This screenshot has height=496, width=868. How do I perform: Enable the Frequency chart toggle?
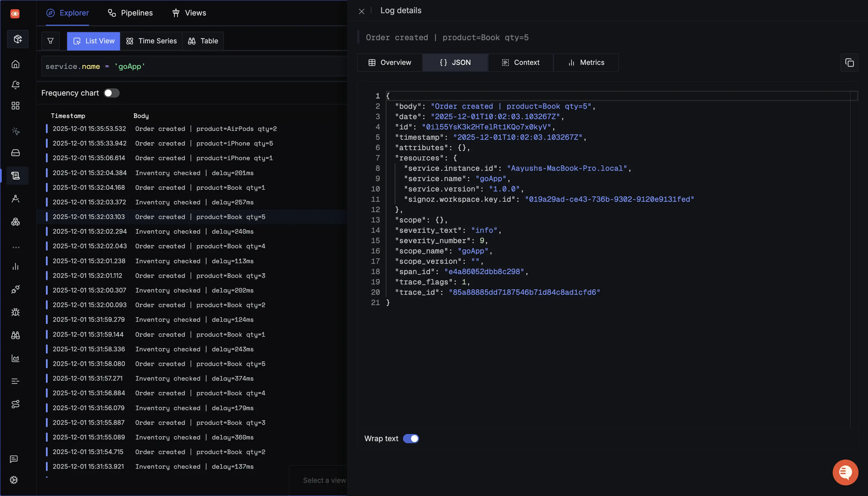[111, 93]
